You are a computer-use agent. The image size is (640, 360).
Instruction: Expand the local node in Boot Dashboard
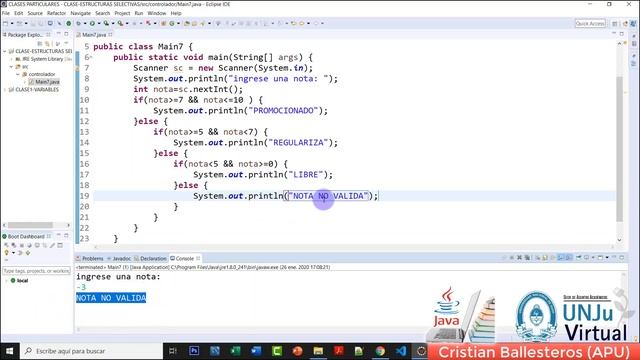tap(6, 281)
